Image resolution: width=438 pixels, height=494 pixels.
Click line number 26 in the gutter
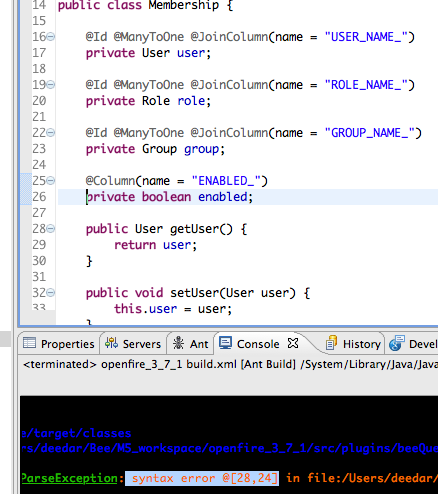pyautogui.click(x=39, y=197)
